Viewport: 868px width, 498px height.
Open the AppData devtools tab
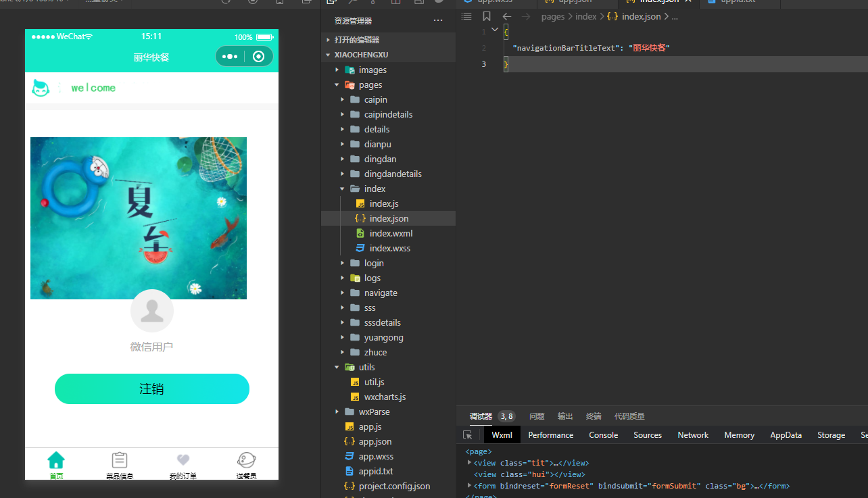click(786, 435)
